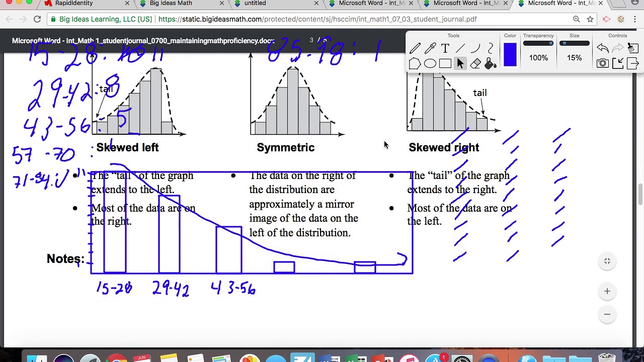Switch to the untitled tab
The image size is (644, 362).
pyautogui.click(x=272, y=4)
